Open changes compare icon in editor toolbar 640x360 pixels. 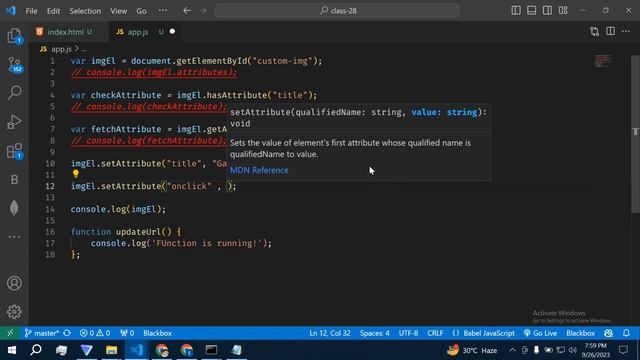(x=594, y=32)
